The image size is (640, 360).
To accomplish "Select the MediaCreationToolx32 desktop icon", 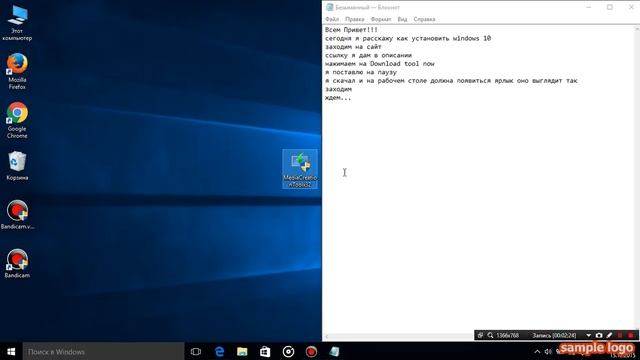I will coord(300,169).
